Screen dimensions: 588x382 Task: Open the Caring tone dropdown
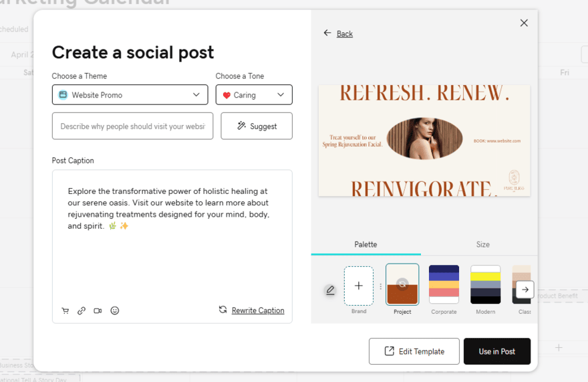point(254,94)
